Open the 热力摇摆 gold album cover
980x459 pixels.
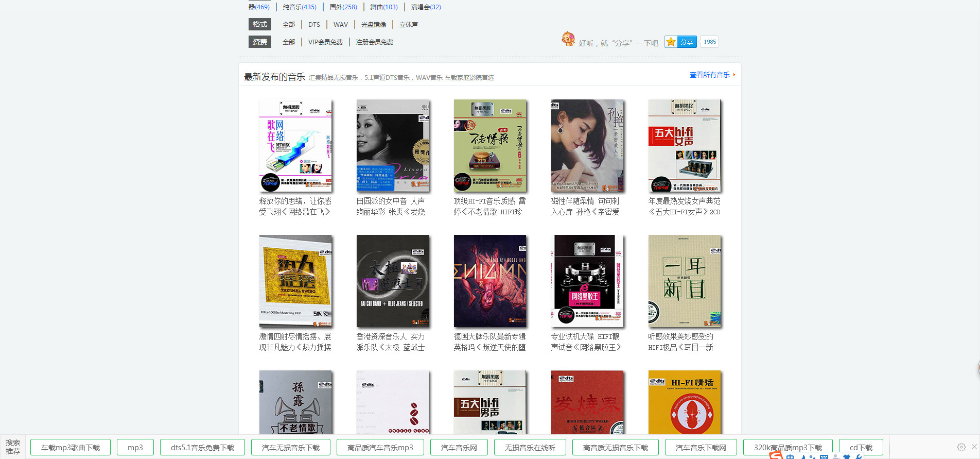(295, 281)
